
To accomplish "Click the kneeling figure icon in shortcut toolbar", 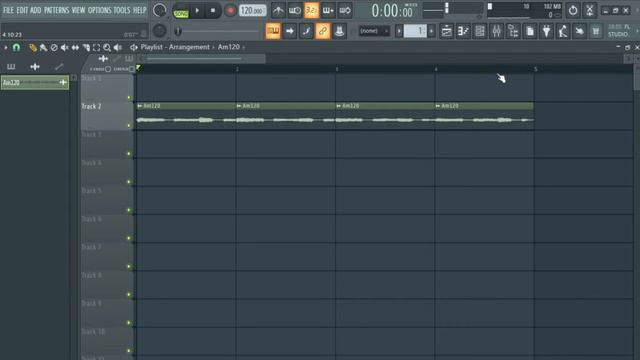I will 563,31.
